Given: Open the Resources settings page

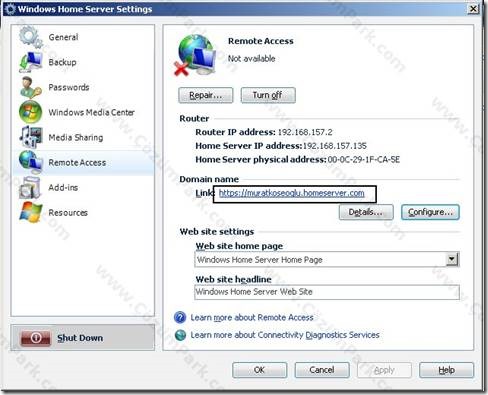Looking at the screenshot, I should click(x=68, y=212).
